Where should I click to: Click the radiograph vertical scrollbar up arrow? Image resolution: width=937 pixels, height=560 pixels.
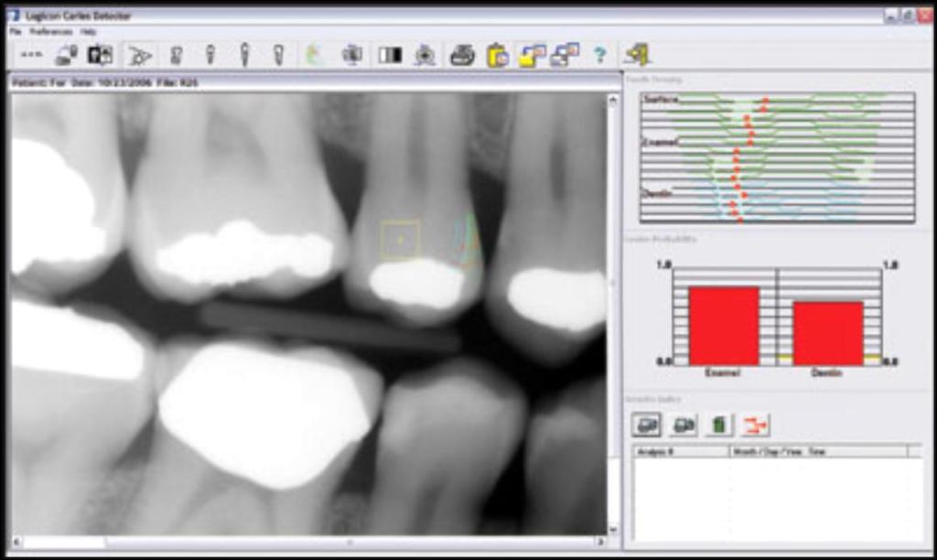click(x=613, y=101)
